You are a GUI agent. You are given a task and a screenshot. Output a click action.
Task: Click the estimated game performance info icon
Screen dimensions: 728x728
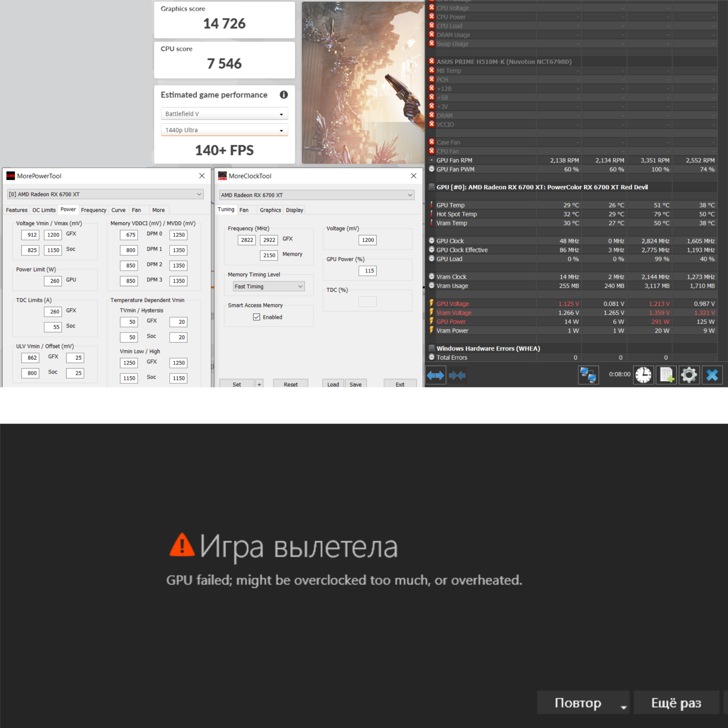tap(284, 95)
